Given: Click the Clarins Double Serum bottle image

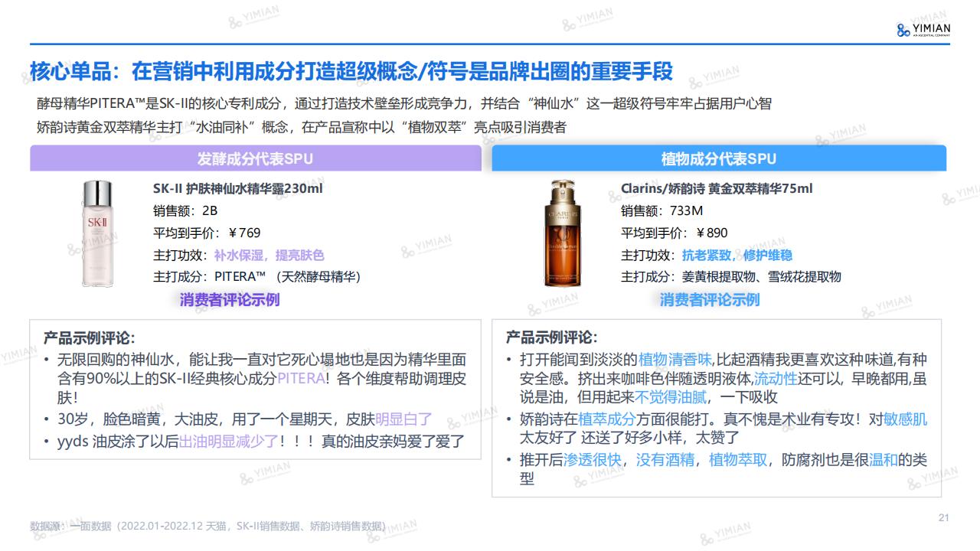Looking at the screenshot, I should click(562, 233).
